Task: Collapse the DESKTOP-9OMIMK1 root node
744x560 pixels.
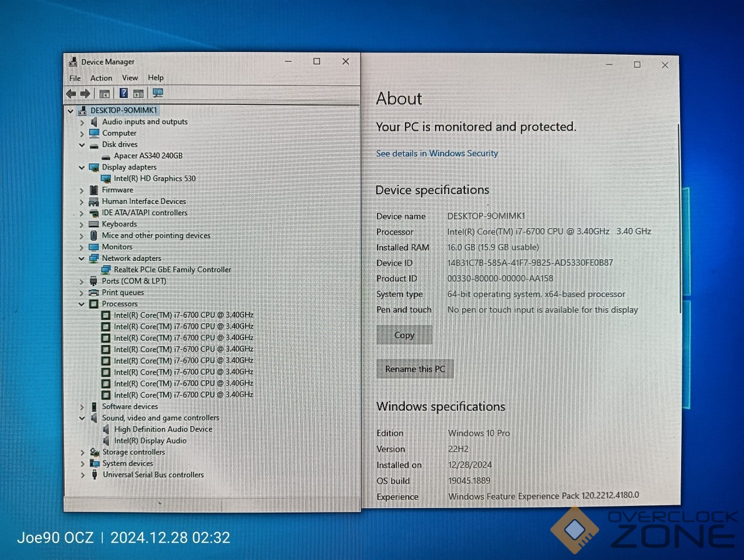Action: tap(71, 111)
